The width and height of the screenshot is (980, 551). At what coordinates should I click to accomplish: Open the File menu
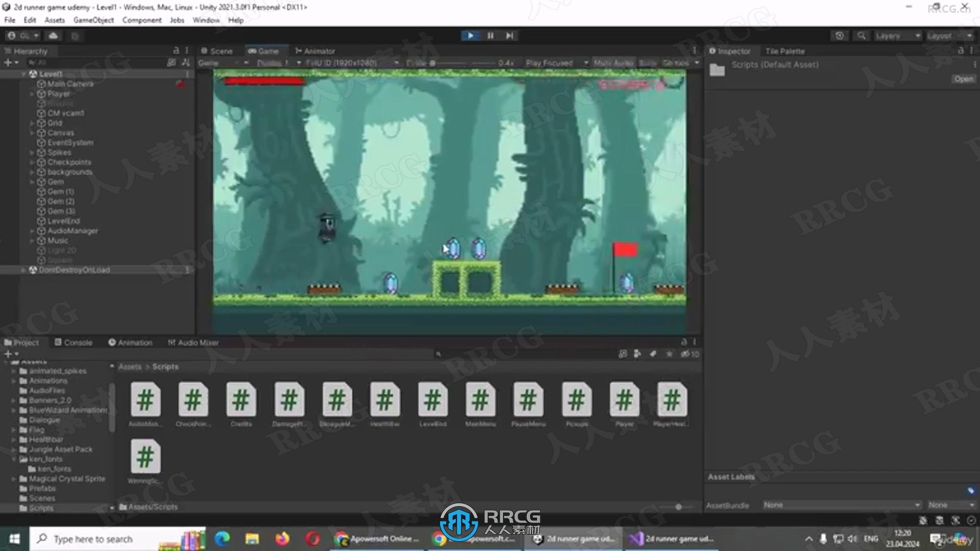(10, 20)
